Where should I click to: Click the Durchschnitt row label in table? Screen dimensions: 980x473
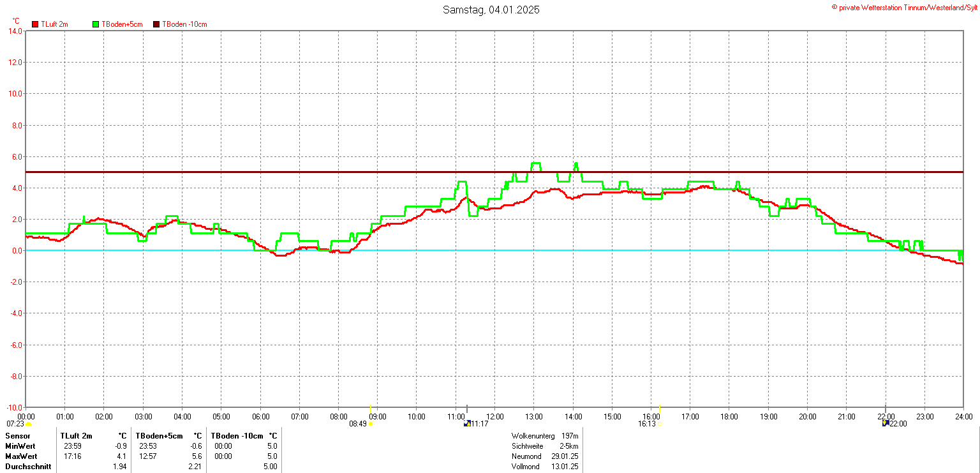tap(27, 467)
